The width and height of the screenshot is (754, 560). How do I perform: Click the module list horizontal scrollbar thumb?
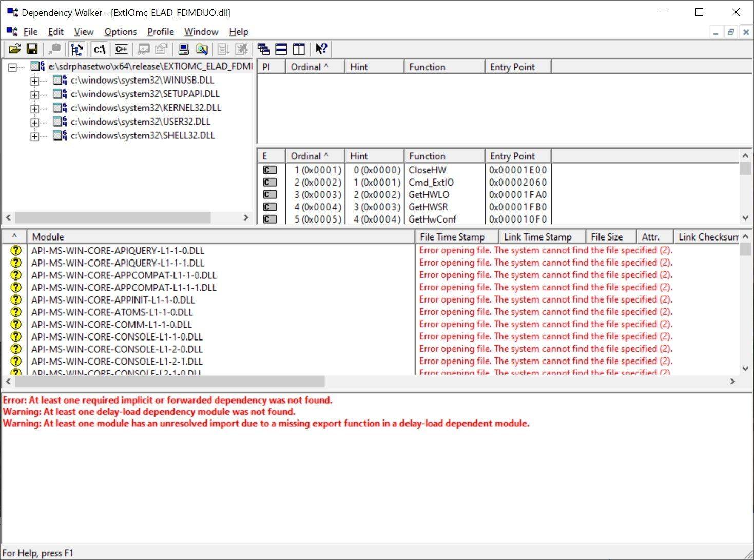click(x=169, y=382)
